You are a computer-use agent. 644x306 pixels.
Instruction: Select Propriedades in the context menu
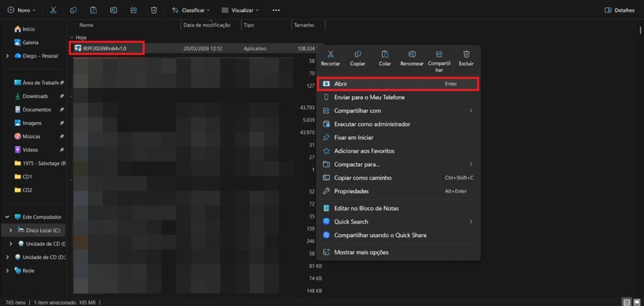click(351, 191)
